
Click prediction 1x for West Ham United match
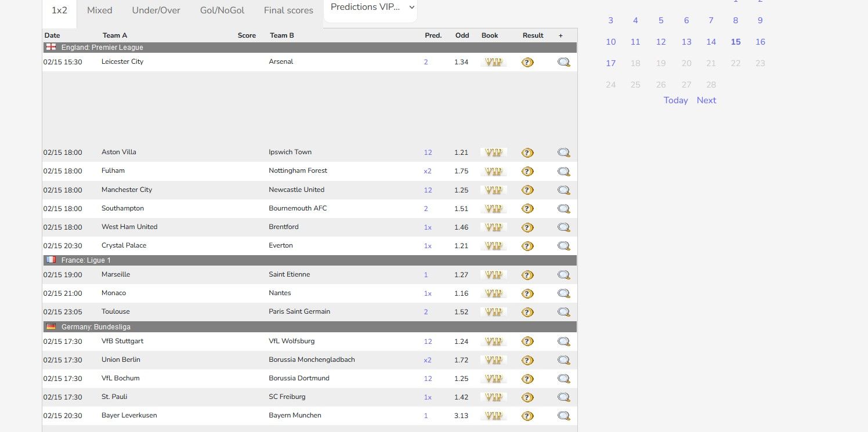point(428,227)
